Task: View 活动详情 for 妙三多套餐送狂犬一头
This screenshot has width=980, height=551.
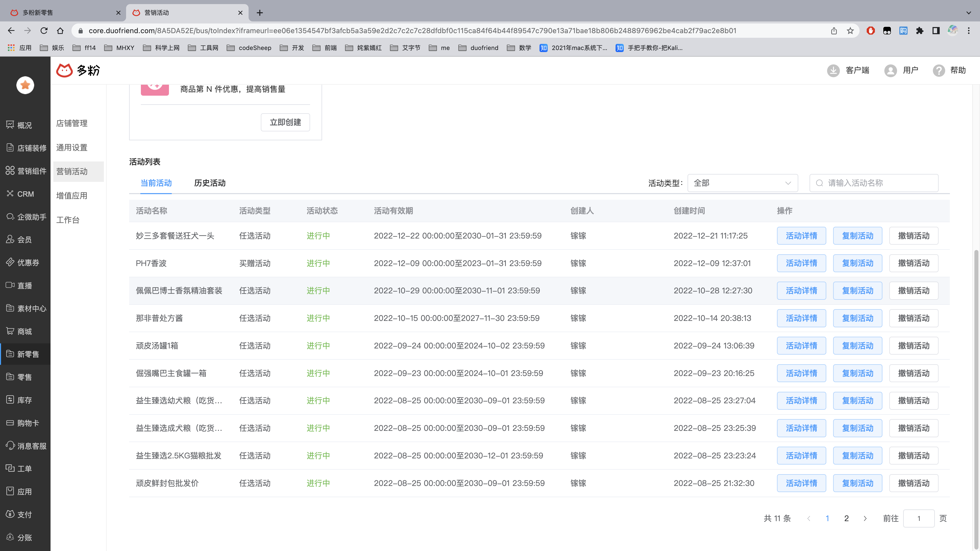Action: click(801, 236)
